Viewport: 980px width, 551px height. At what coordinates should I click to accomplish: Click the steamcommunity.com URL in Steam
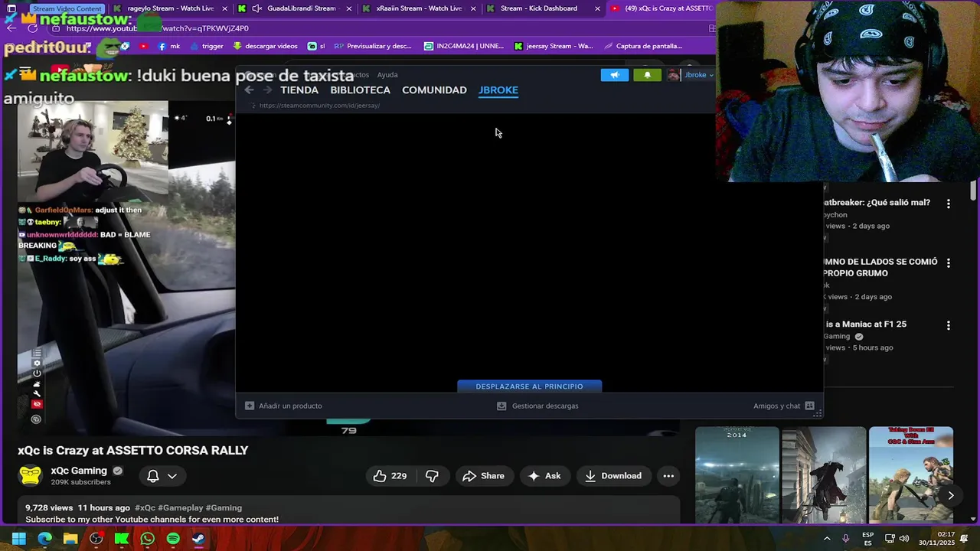coord(319,106)
